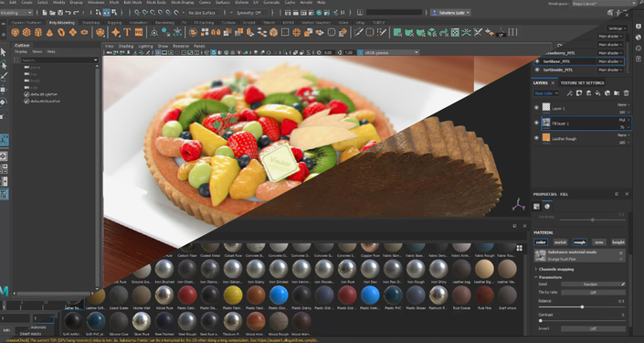Click the add fill layer bucket icon
This screenshot has height=343, width=644.
click(598, 93)
